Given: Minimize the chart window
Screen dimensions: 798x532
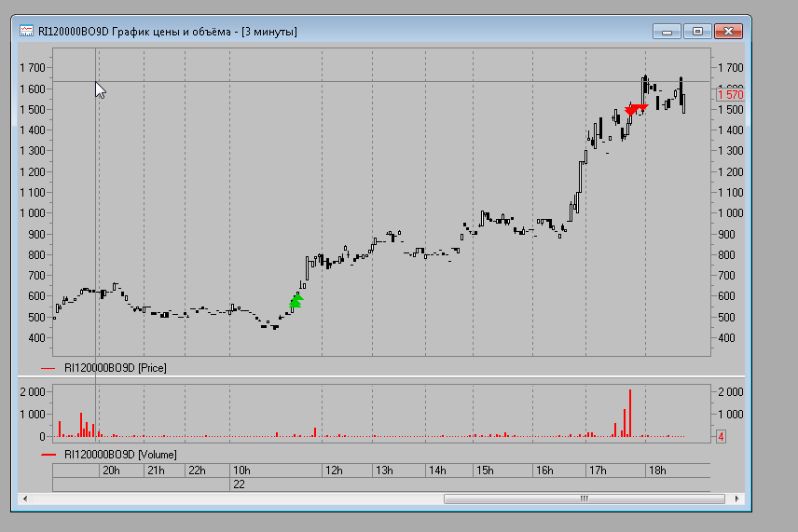Looking at the screenshot, I should click(666, 32).
